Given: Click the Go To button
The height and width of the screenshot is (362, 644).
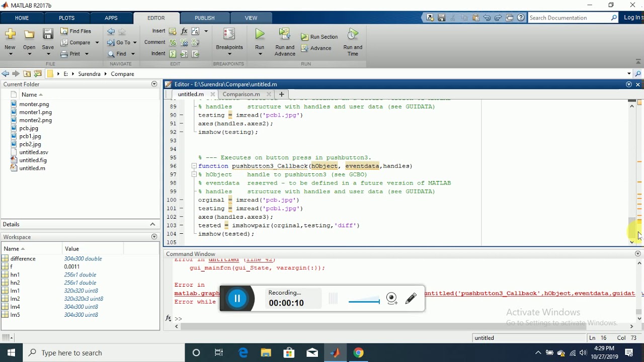Looking at the screenshot, I should pos(119,43).
